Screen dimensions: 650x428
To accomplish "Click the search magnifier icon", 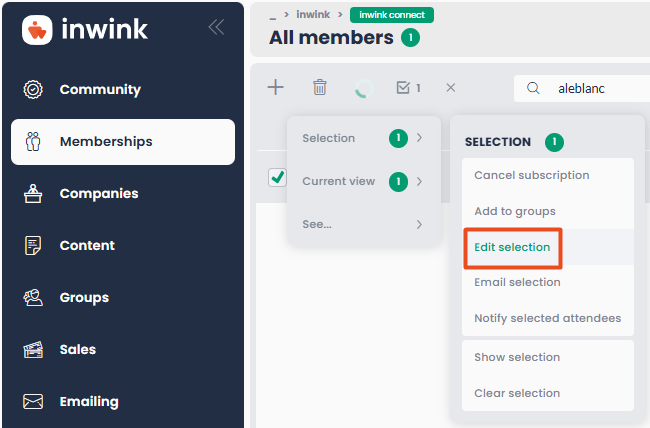I will tap(533, 88).
